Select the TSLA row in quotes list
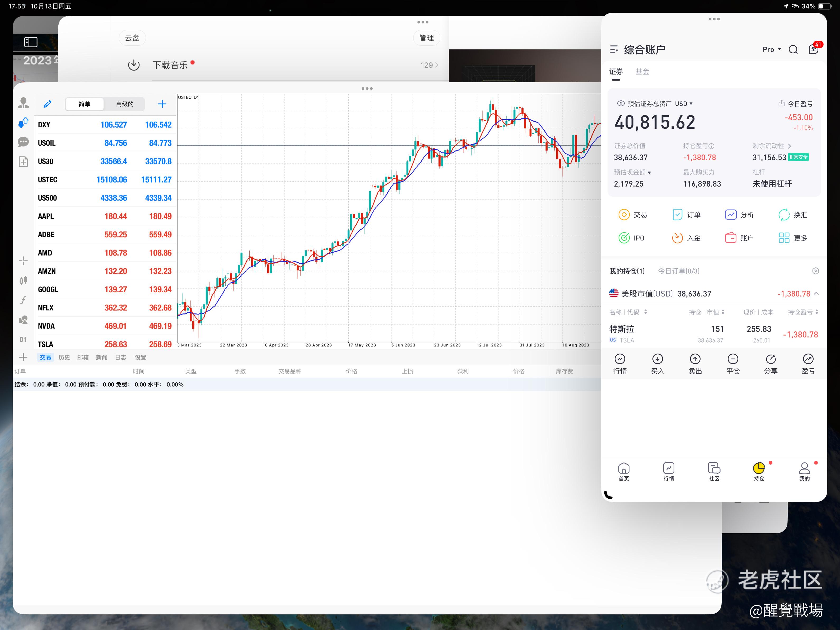This screenshot has width=840, height=630. click(105, 344)
